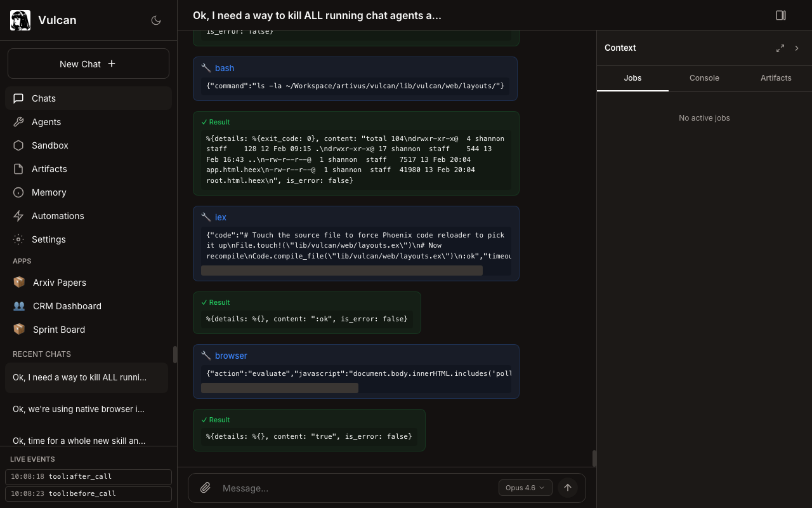
Task: Switch to the Console tab
Action: (x=704, y=78)
